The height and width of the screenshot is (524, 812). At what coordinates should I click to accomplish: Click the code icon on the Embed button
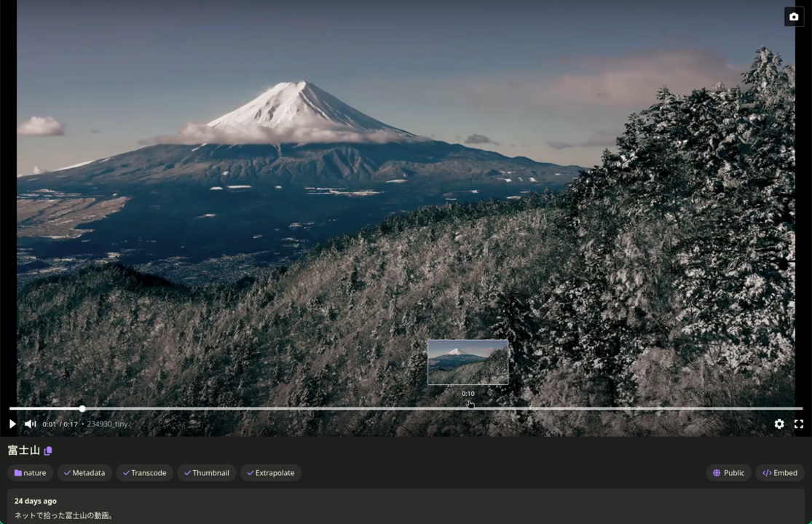(x=767, y=473)
